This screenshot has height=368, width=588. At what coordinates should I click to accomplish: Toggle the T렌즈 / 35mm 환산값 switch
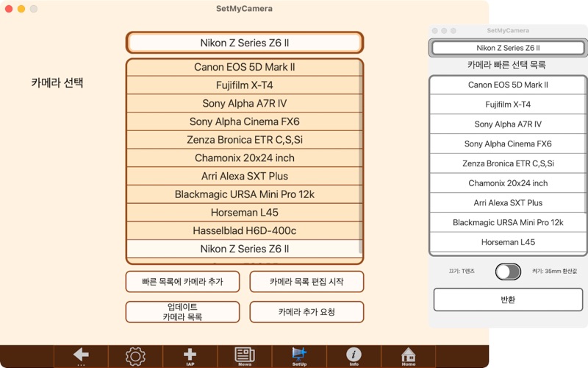(508, 272)
